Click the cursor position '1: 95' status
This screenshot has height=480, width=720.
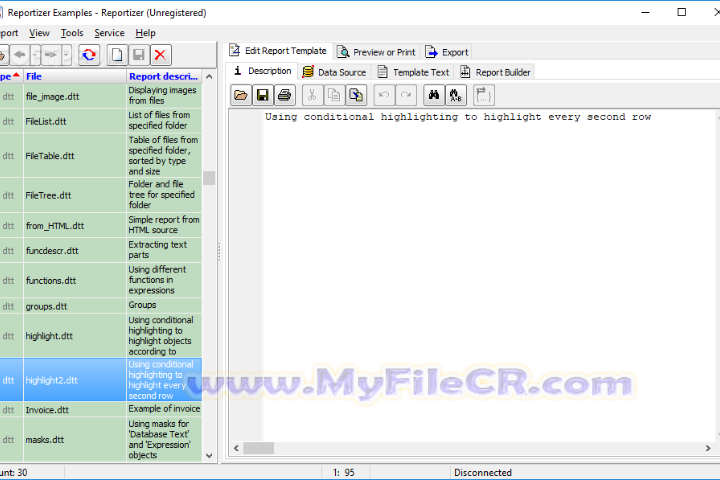[x=344, y=472]
